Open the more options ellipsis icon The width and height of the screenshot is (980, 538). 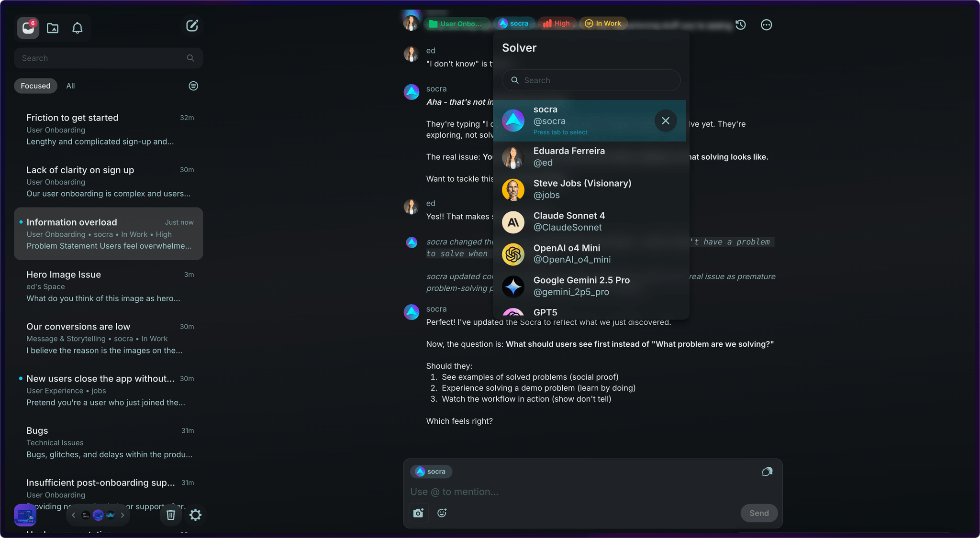pos(766,25)
